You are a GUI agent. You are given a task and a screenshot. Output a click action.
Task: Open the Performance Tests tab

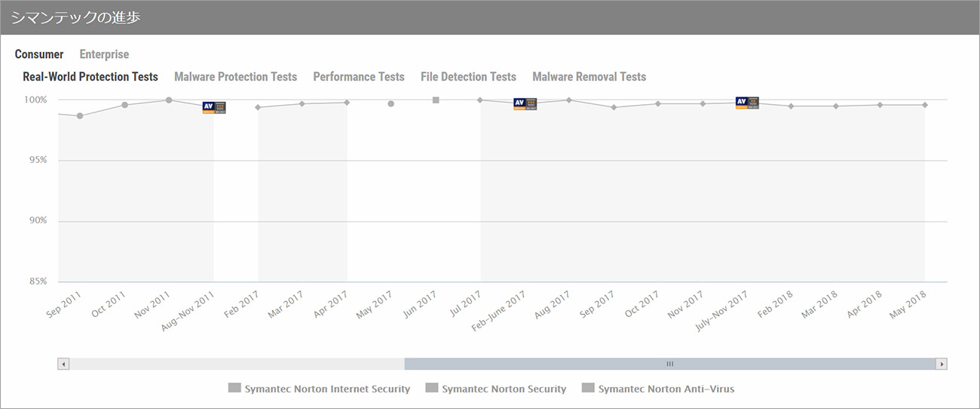pos(359,77)
